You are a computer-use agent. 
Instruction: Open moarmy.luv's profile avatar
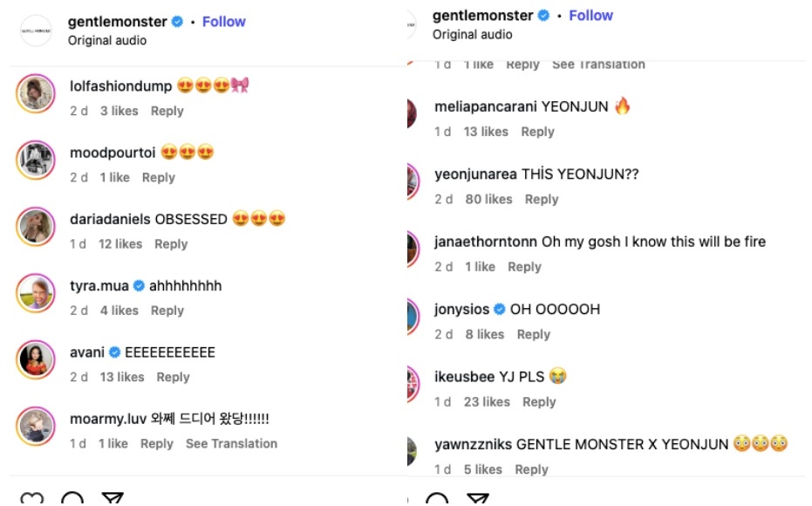point(36,426)
